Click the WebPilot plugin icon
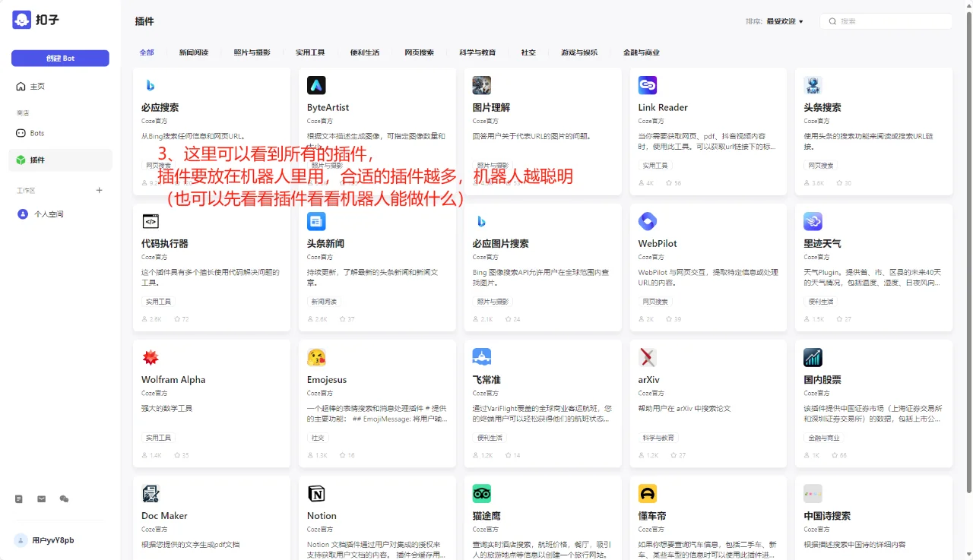The width and height of the screenshot is (973, 560). (648, 221)
